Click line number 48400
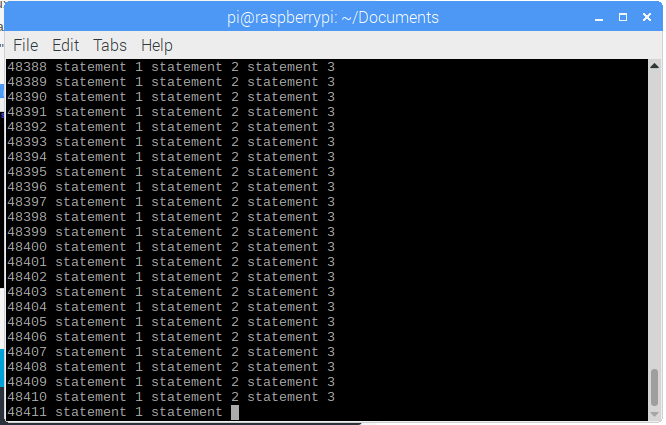This screenshot has width=666, height=425. 27,247
